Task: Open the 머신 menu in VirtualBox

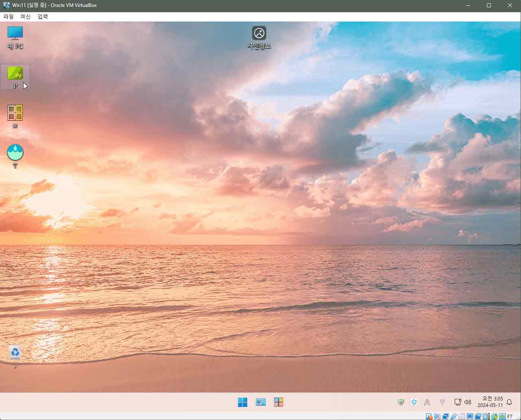Action: tap(26, 17)
